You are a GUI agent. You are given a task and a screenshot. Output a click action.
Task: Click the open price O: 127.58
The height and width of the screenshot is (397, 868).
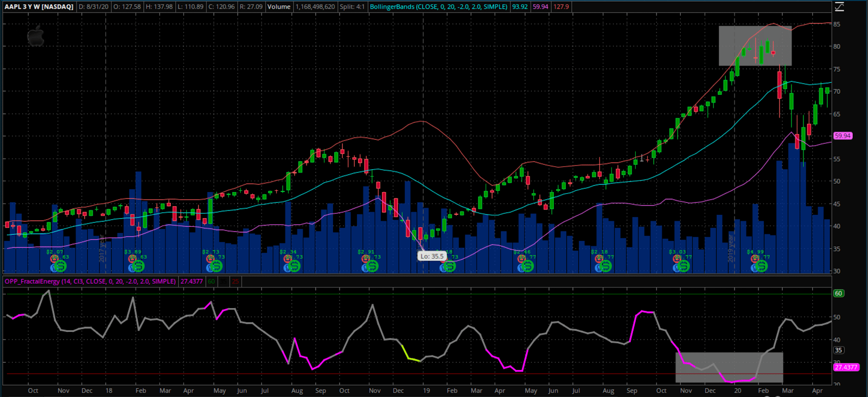pos(127,7)
